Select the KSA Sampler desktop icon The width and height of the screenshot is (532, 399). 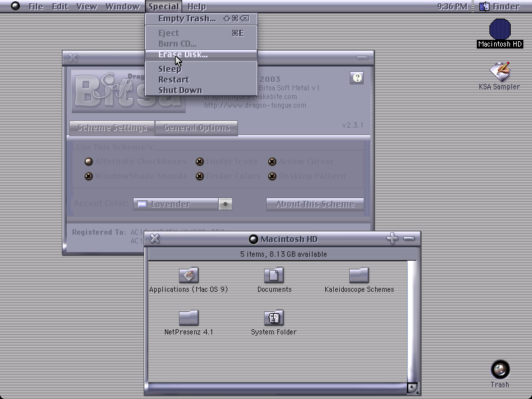click(x=499, y=72)
